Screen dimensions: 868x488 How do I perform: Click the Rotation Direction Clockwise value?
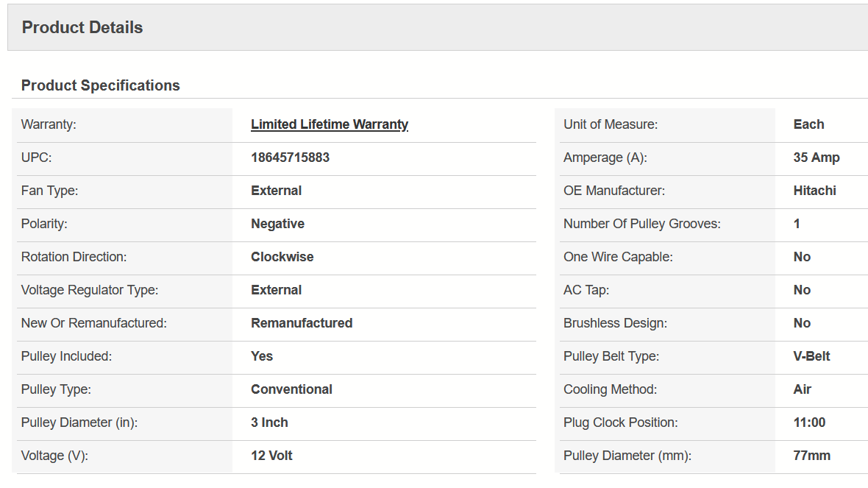click(x=282, y=257)
